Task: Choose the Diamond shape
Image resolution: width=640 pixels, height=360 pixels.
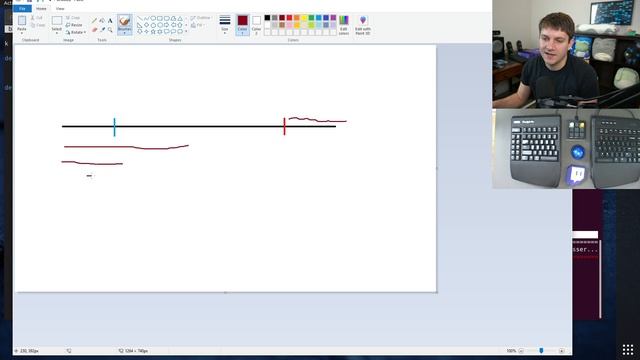Action: [x=146, y=25]
